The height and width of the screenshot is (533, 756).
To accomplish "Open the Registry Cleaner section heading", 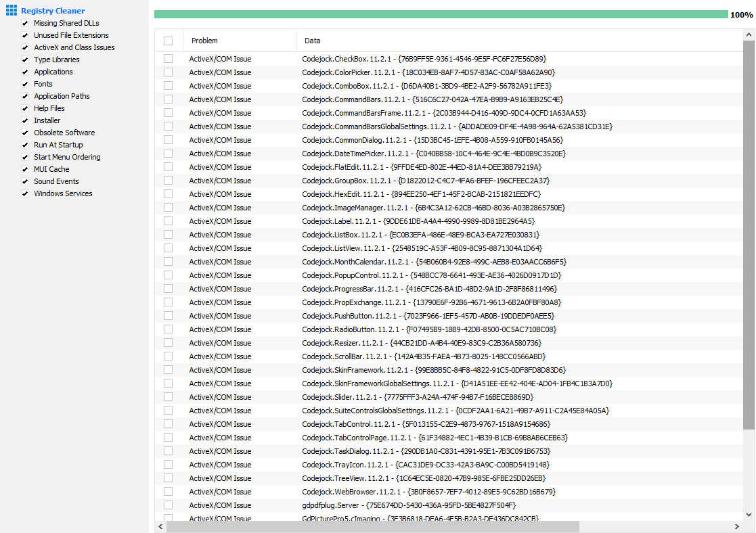I will pyautogui.click(x=53, y=11).
